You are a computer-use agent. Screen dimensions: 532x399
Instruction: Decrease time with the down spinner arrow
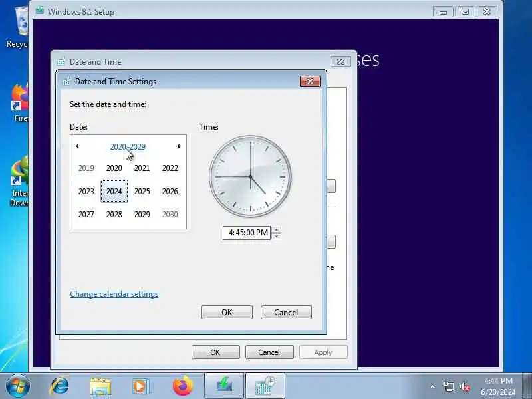276,236
